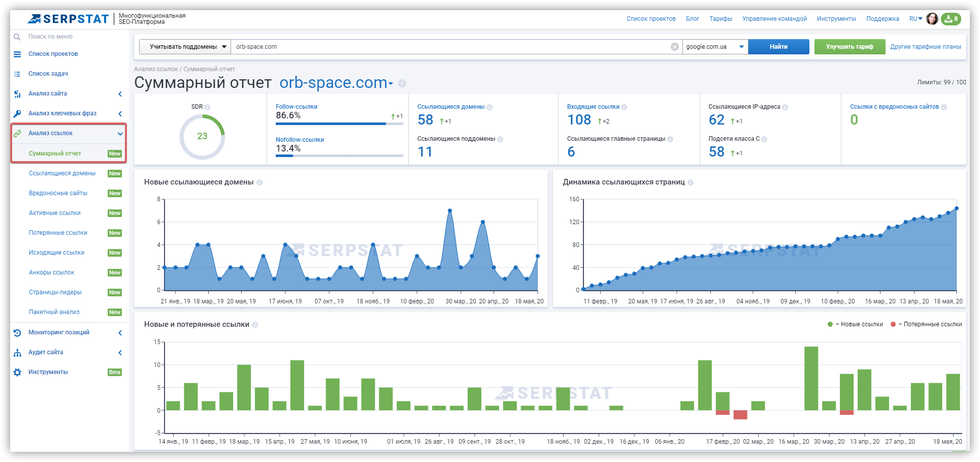This screenshot has width=980, height=462.
Task: Toggle Новые ссылки legend series
Action: point(855,324)
